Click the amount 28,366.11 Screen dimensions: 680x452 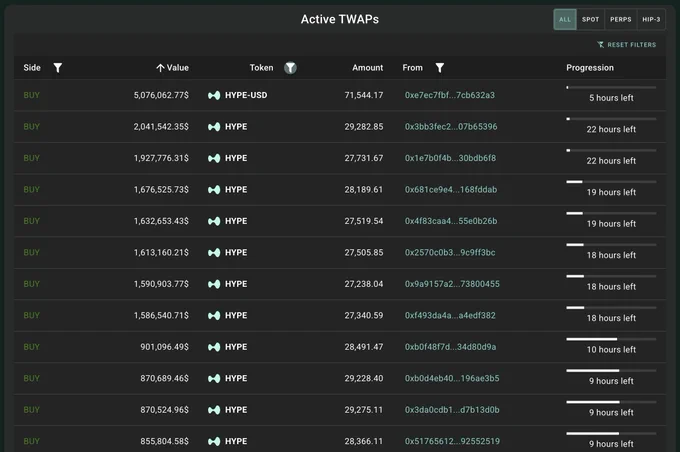point(364,441)
